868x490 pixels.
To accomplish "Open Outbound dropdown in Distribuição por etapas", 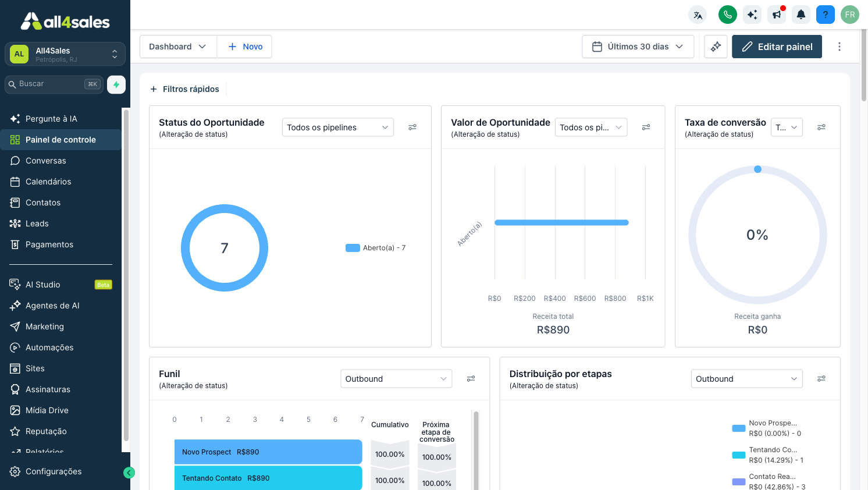I will pos(747,379).
